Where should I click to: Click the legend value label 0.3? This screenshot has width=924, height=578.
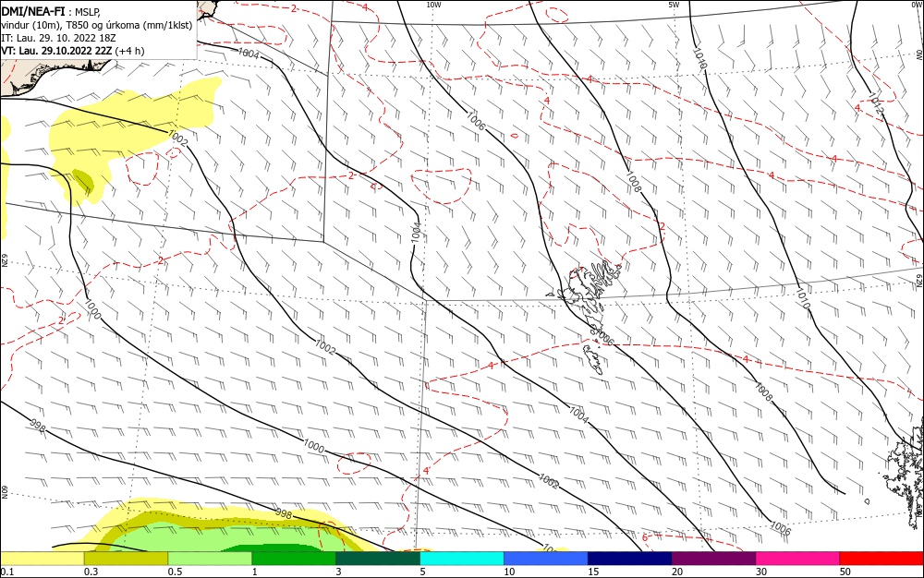(91, 572)
